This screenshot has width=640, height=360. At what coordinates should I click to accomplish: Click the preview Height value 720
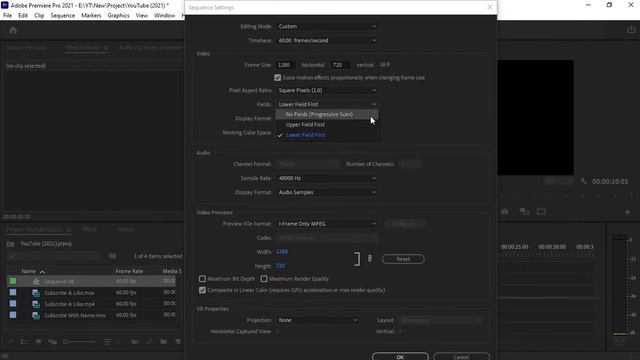(281, 266)
